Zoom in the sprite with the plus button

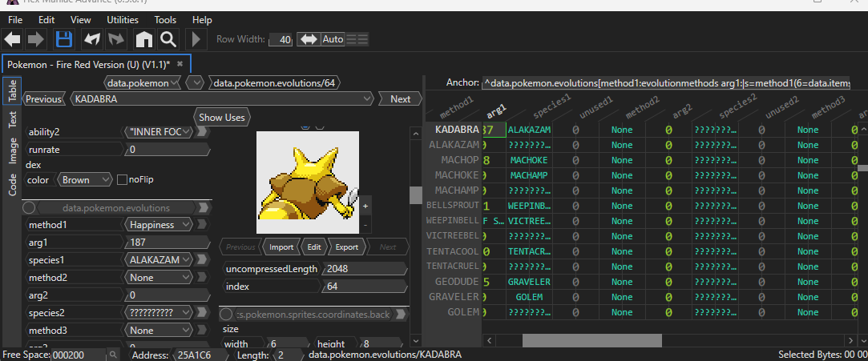pyautogui.click(x=365, y=206)
